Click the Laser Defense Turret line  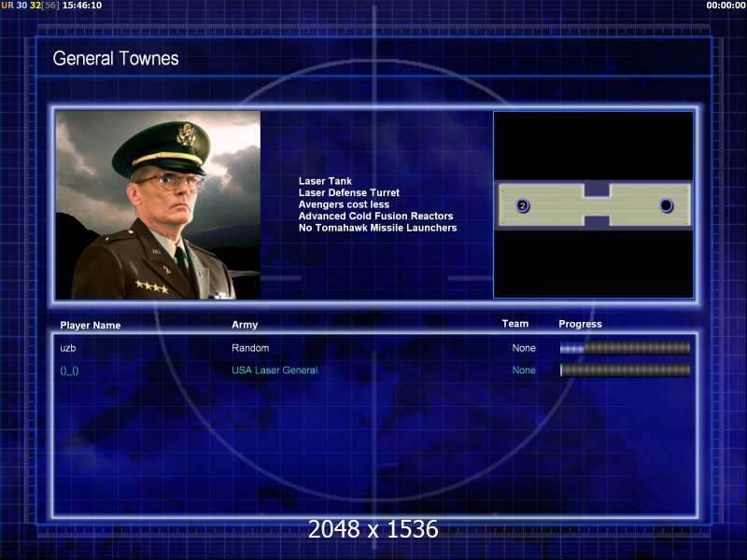(x=348, y=193)
